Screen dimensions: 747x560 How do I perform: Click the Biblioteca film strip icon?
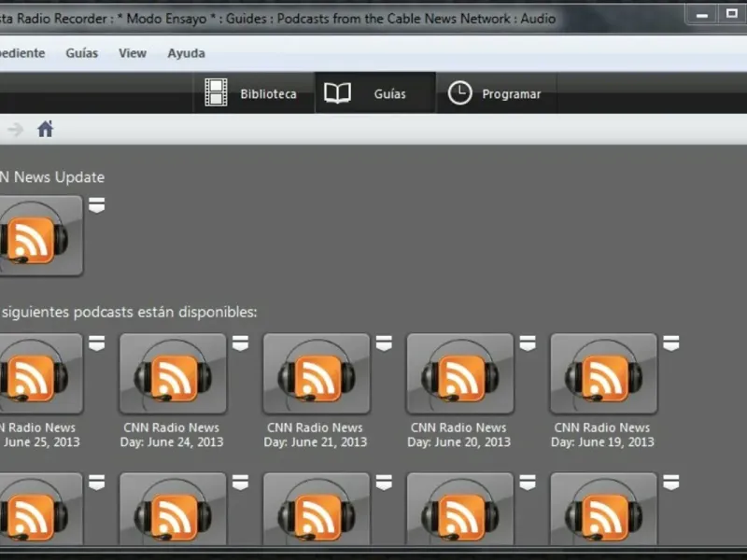pyautogui.click(x=216, y=93)
